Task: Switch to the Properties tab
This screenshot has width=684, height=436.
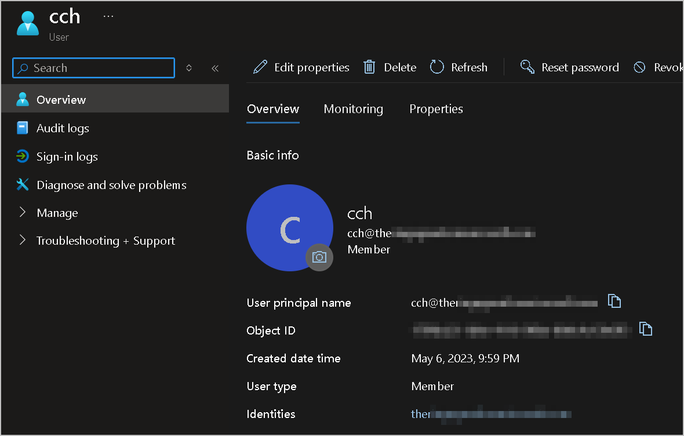Action: tap(436, 109)
